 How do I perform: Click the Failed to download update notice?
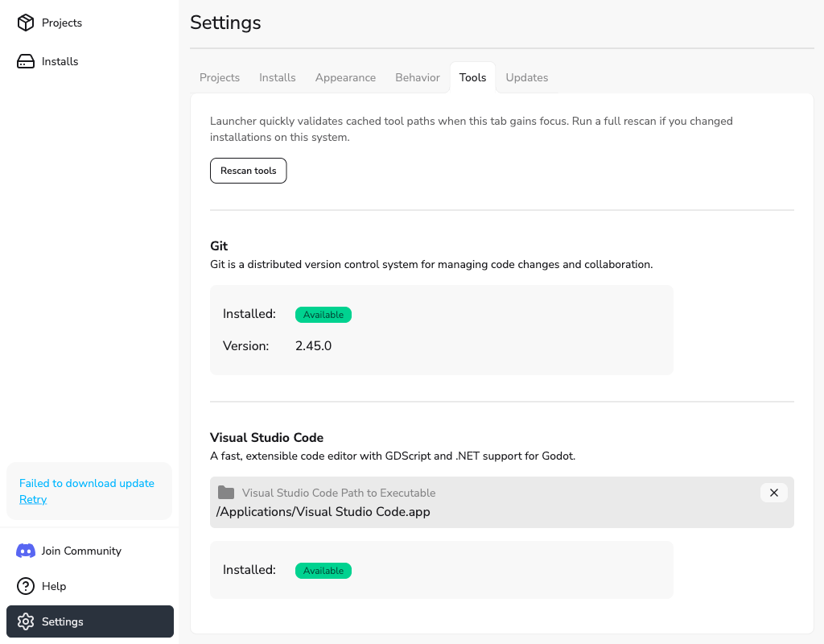[86, 483]
